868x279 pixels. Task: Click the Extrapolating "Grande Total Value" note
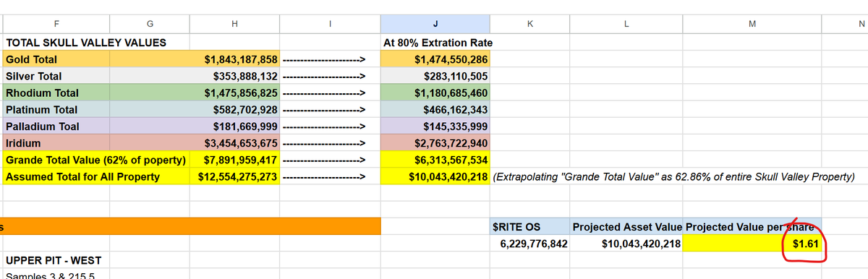coord(673,176)
